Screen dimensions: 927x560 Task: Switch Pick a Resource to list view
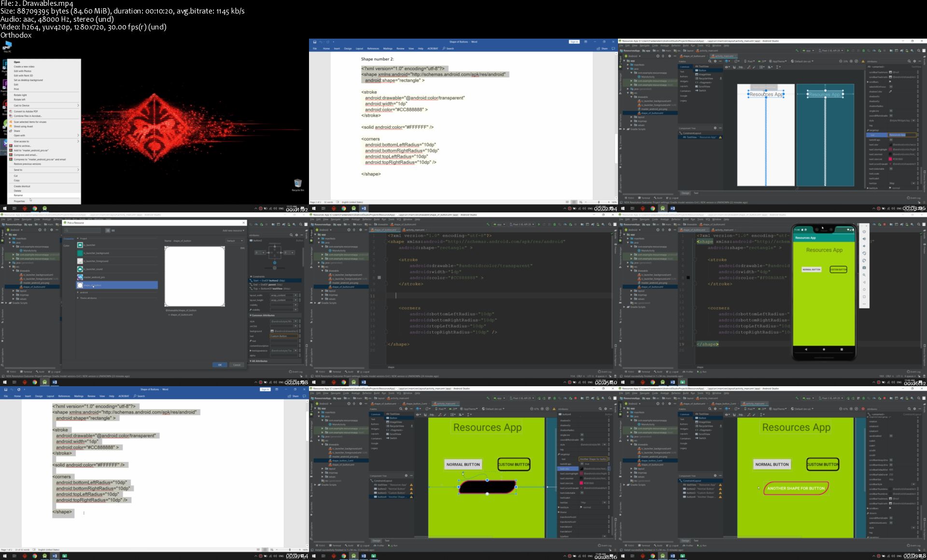108,230
